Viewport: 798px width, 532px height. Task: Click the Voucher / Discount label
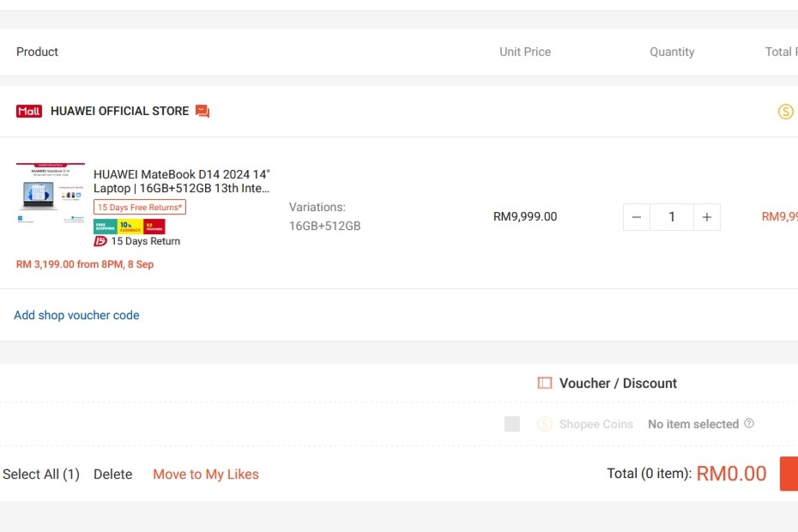[618, 383]
